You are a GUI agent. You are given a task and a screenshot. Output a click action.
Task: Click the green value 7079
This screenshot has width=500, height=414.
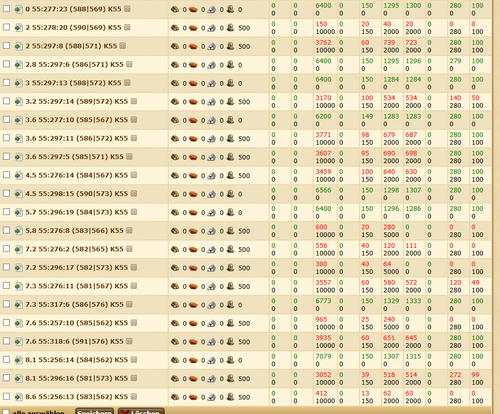coord(323,356)
